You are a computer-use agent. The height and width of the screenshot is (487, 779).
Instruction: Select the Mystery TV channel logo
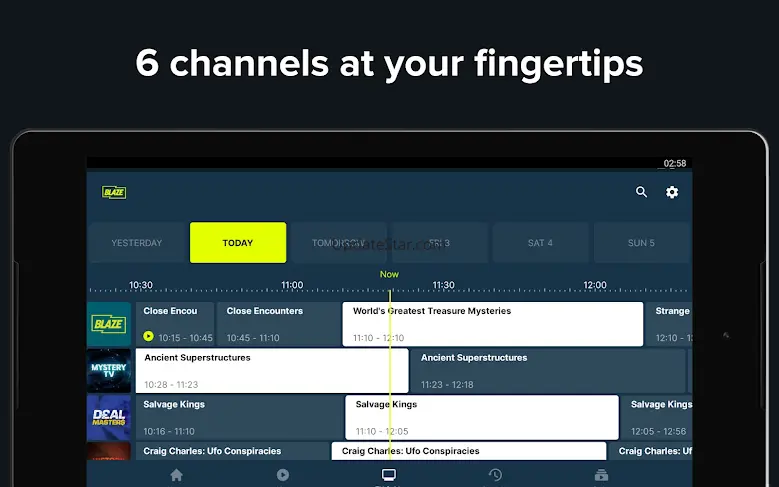(109, 371)
